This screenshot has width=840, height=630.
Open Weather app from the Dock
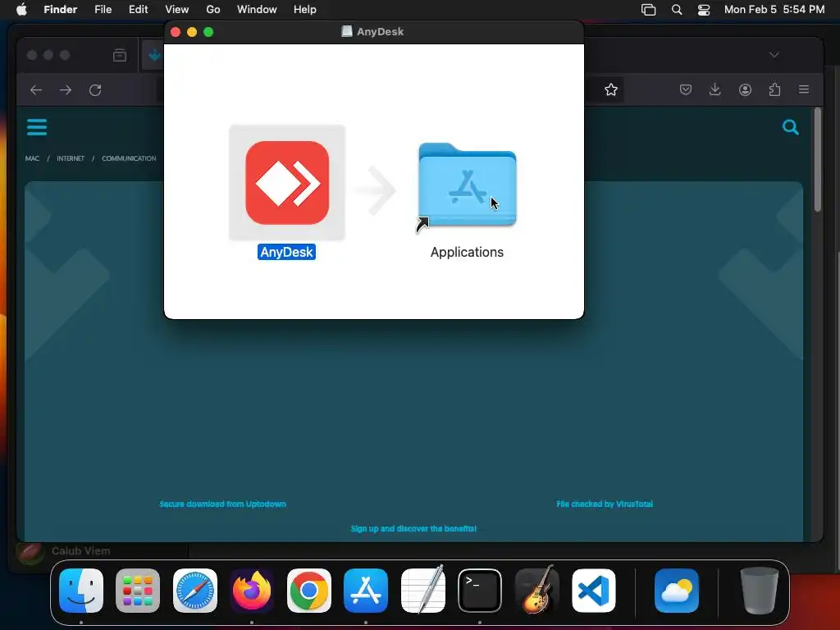tap(677, 591)
